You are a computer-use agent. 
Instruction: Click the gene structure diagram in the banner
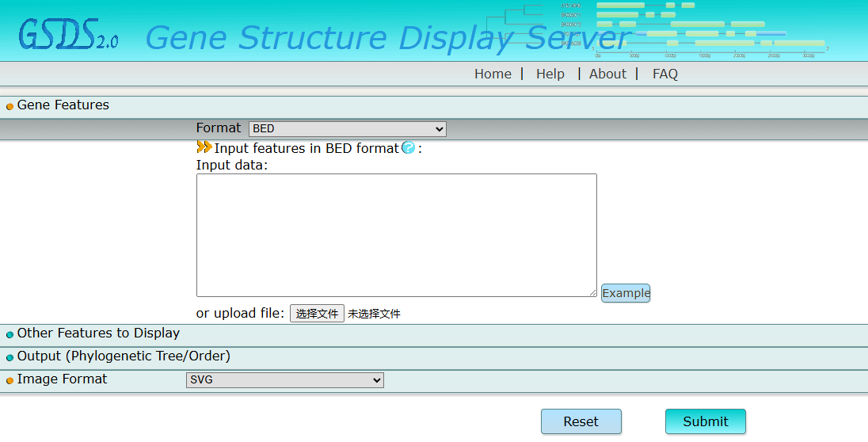click(656, 29)
